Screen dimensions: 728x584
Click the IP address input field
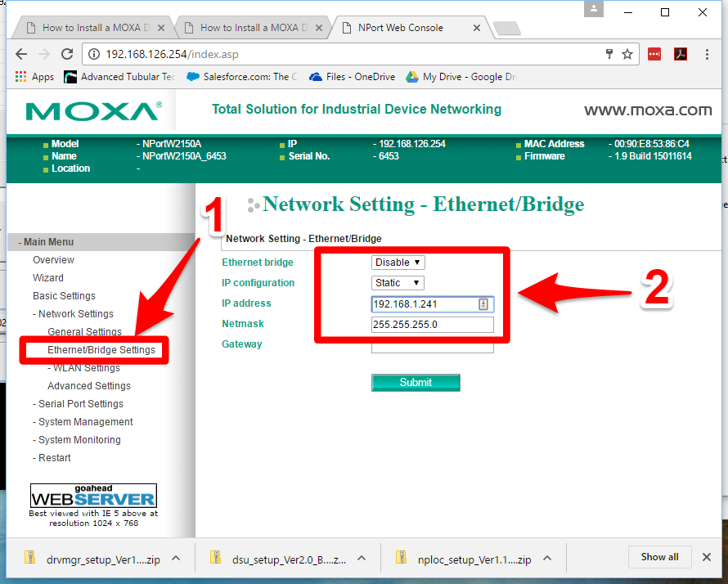[x=424, y=304]
